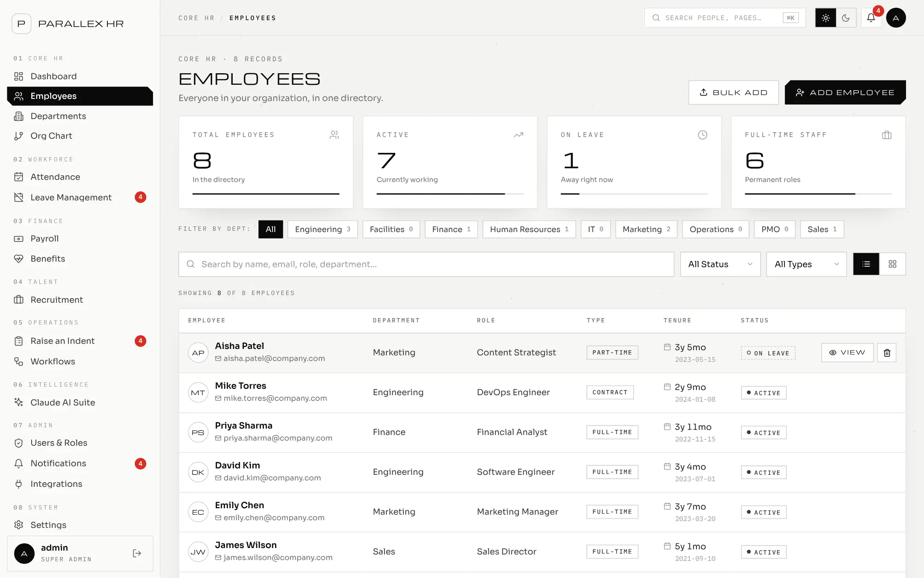The width and height of the screenshot is (924, 578).
Task: Open Notifications sidebar item
Action: point(80,463)
